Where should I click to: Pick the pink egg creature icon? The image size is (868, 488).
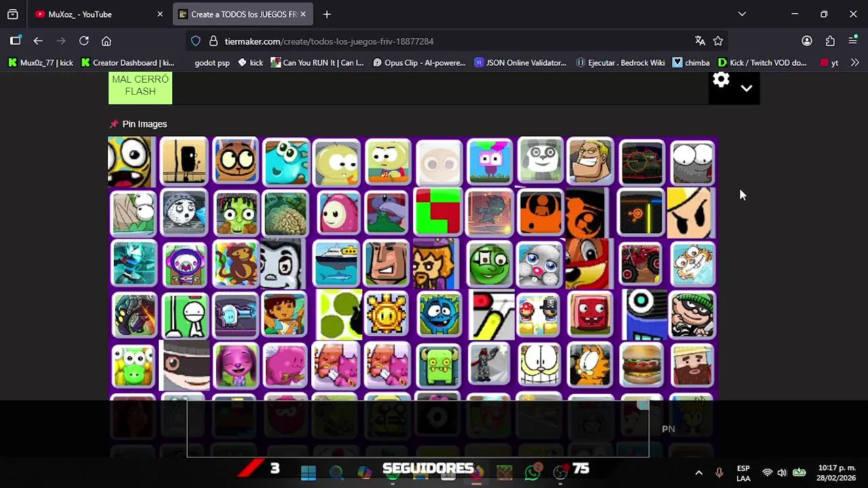(x=337, y=213)
